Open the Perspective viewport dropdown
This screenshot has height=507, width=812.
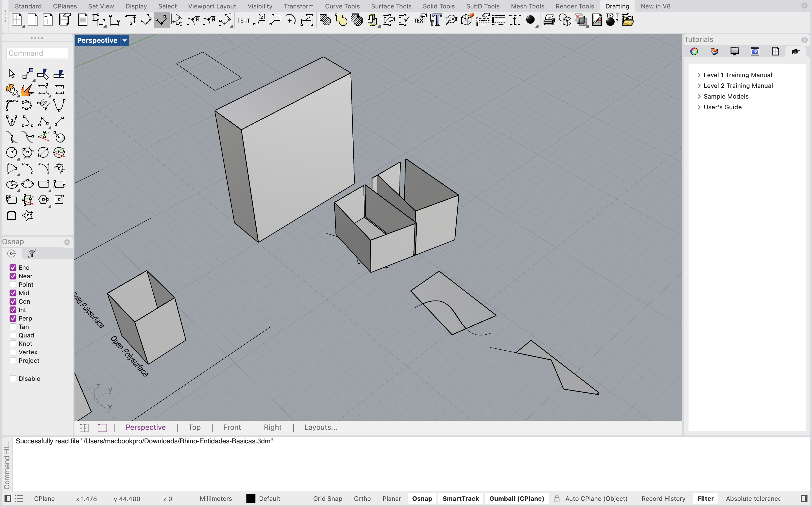(124, 40)
